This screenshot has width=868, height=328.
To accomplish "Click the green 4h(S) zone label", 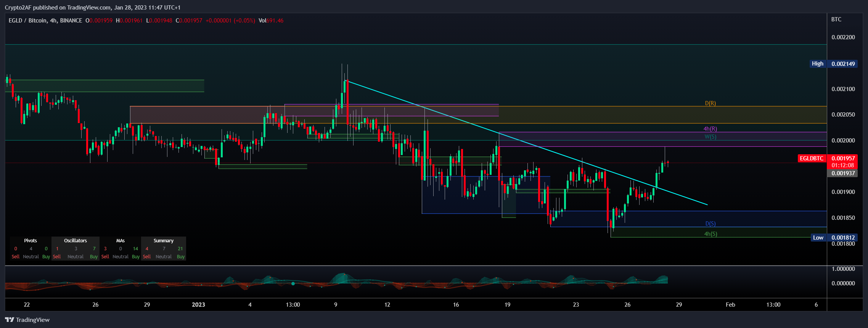I will 710,234.
